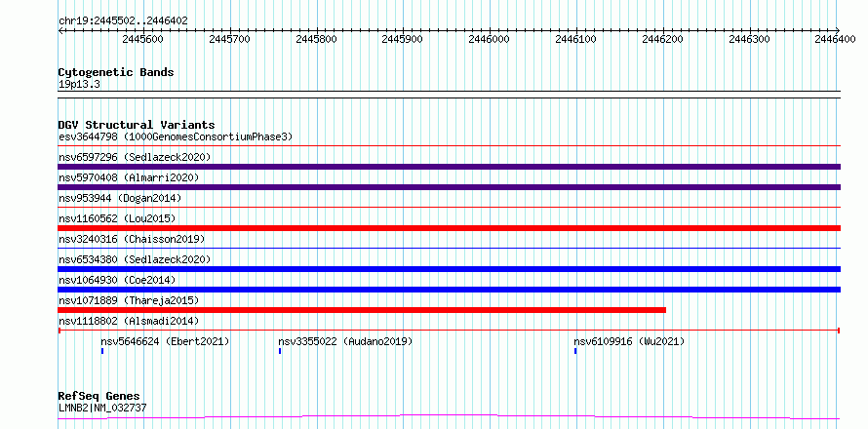Click ruler position label 2445600

click(x=142, y=40)
